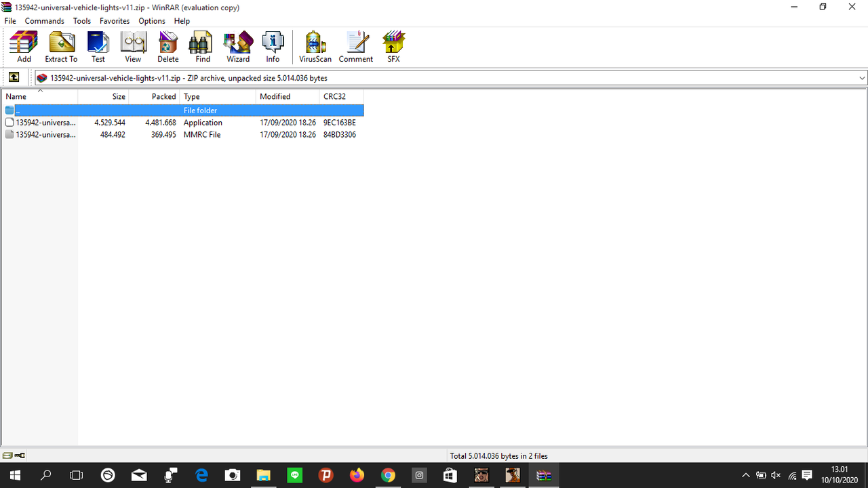Click the disk/key icon in status bar
The image size is (868, 488).
click(14, 455)
